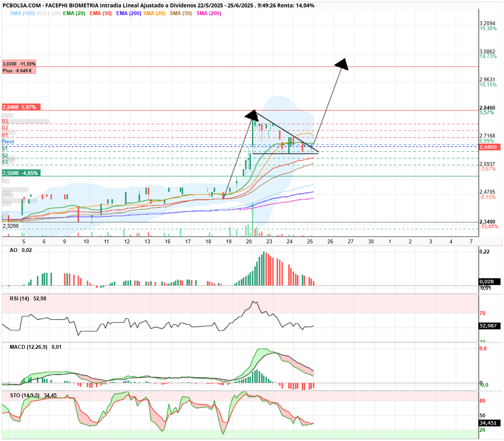This screenshot has height=441, width=504.
Task: Click the date axis label 27
Action: [351, 241]
